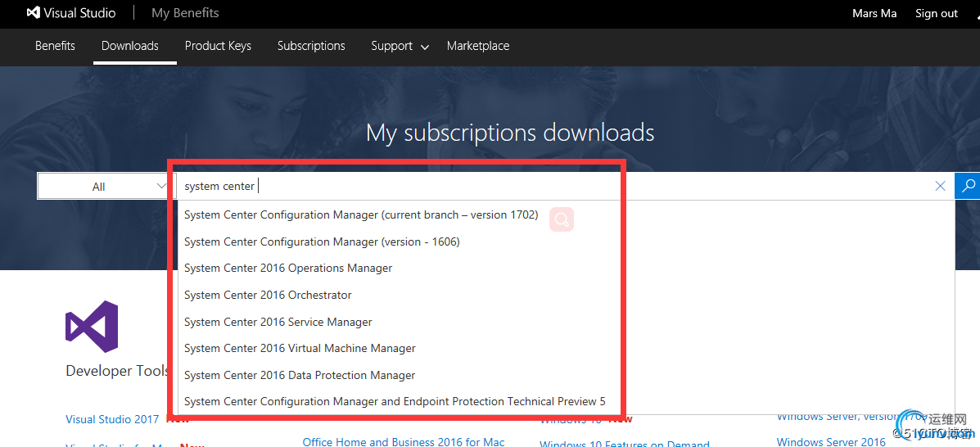Select System Center 2016 Data Protection Manager
The width and height of the screenshot is (980, 447).
click(300, 375)
